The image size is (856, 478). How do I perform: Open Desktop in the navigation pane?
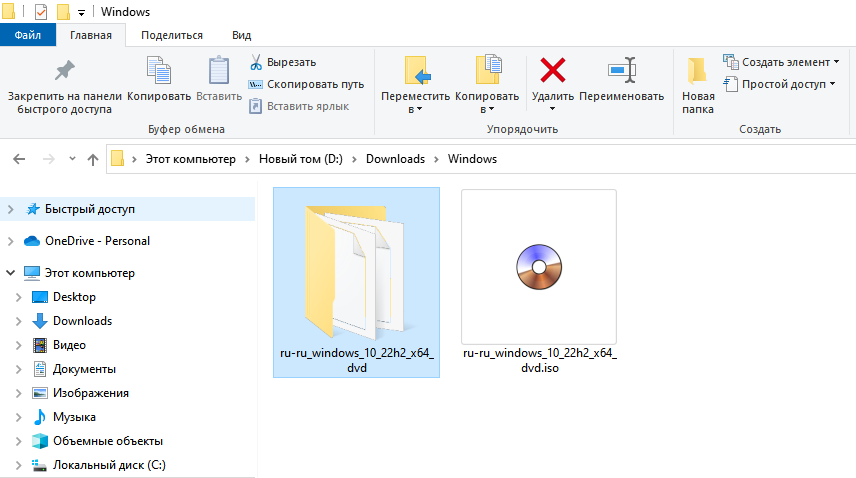click(74, 297)
